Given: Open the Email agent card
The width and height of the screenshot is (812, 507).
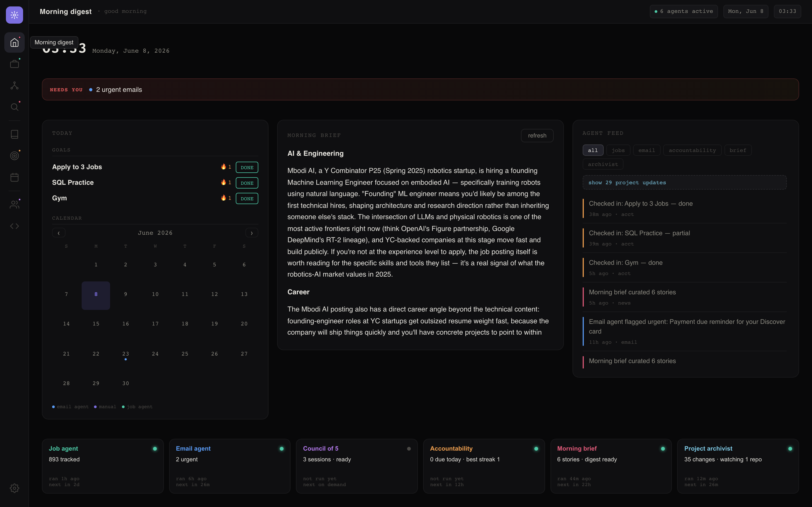Looking at the screenshot, I should (230, 466).
